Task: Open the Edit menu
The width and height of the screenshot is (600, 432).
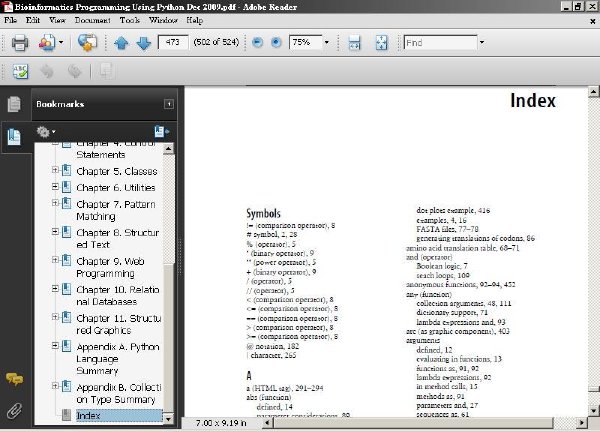Action: pyautogui.click(x=33, y=20)
